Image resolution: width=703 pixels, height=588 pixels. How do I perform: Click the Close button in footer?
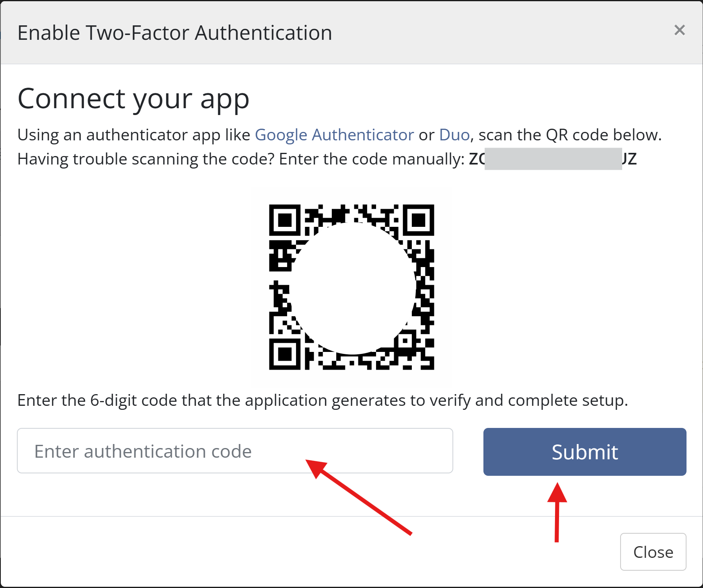click(x=653, y=552)
